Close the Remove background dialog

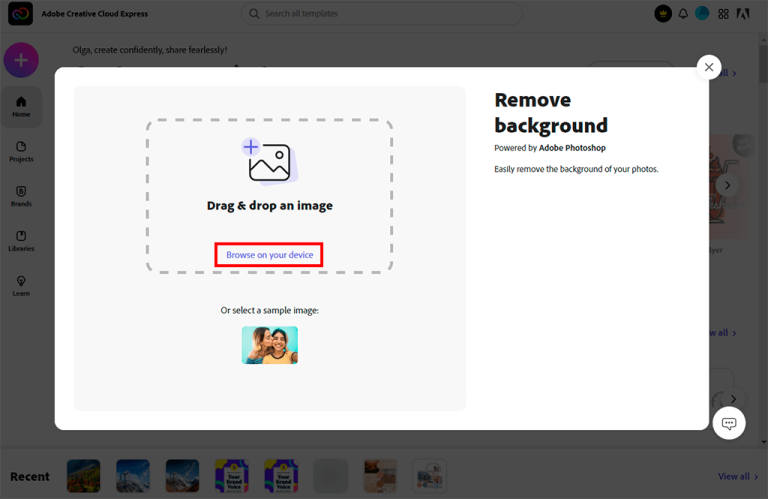pyautogui.click(x=709, y=67)
